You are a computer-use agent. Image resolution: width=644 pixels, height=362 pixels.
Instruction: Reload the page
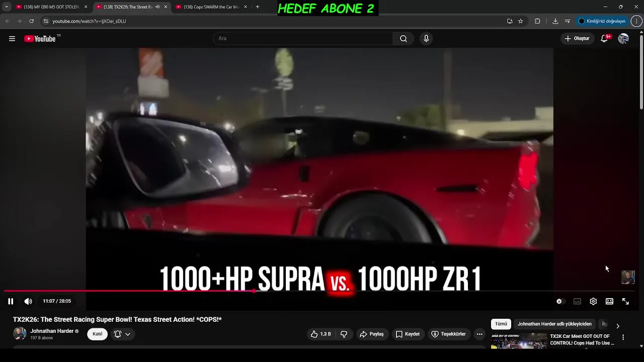pos(31,21)
